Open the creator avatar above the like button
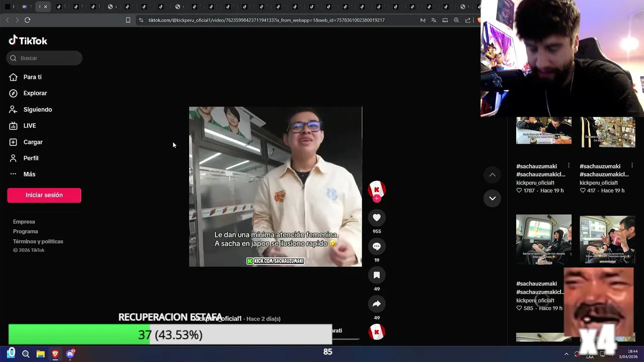Image resolution: width=644 pixels, height=362 pixels. (x=376, y=189)
